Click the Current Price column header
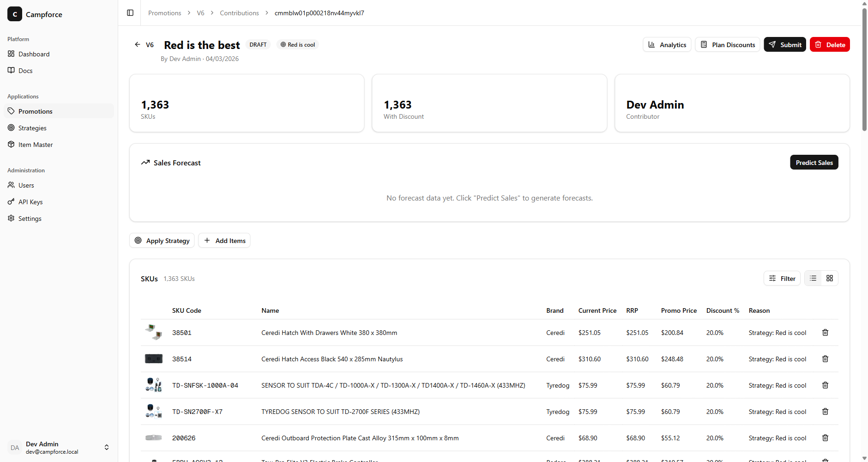This screenshot has width=868, height=462. pyautogui.click(x=597, y=310)
